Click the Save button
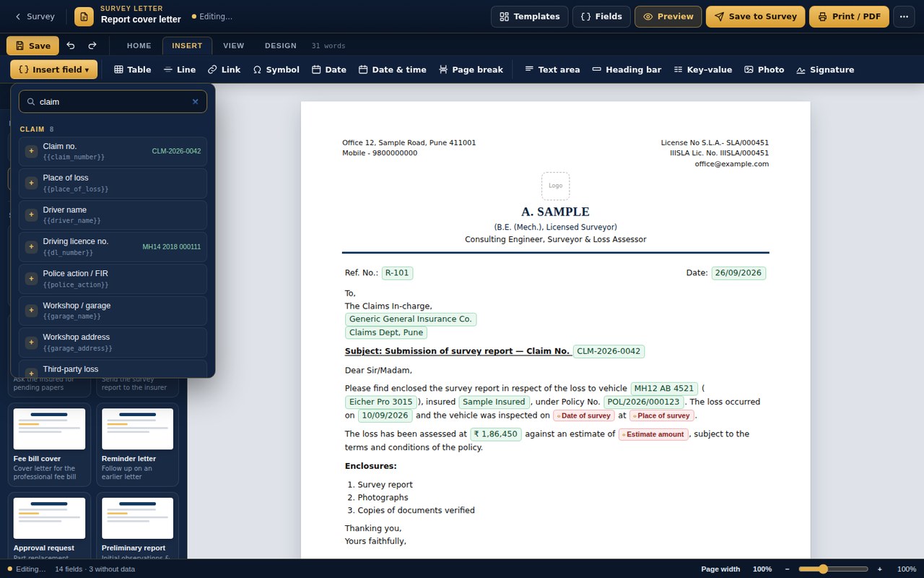The image size is (924, 578). coord(32,46)
